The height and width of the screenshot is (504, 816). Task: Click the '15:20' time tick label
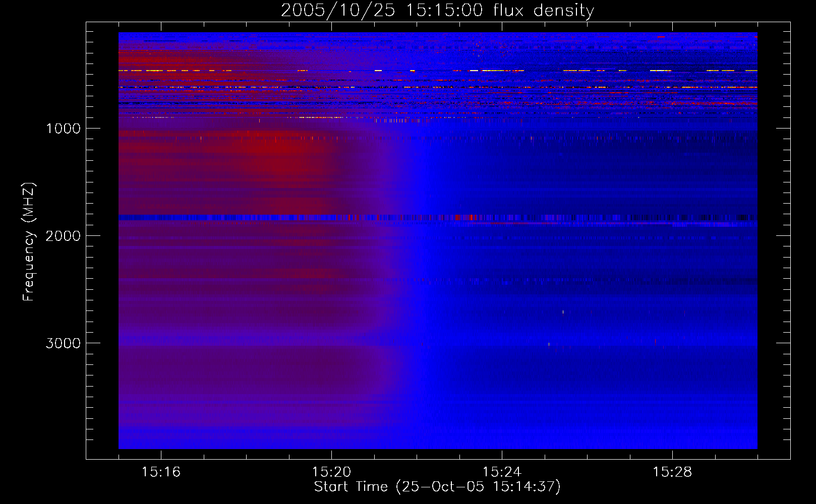331,472
